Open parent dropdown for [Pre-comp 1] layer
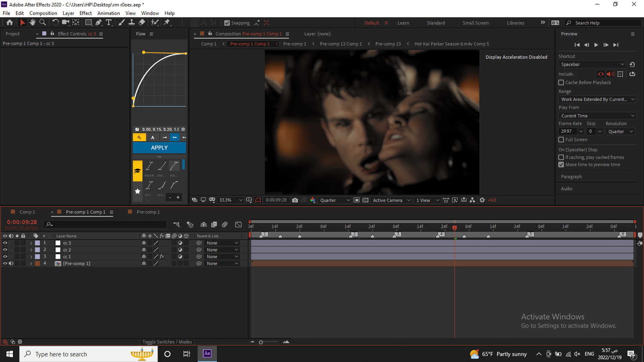 (222, 264)
